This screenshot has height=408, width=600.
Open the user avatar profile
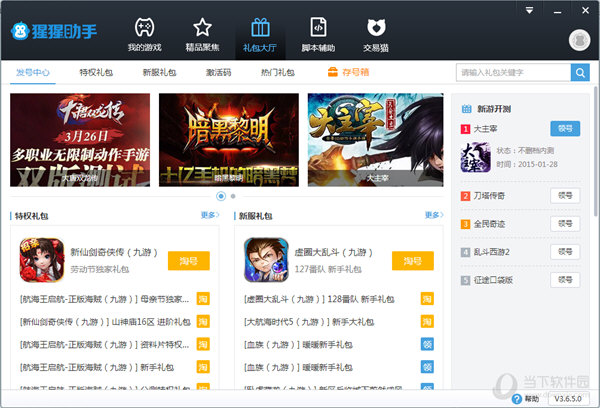coord(579,40)
